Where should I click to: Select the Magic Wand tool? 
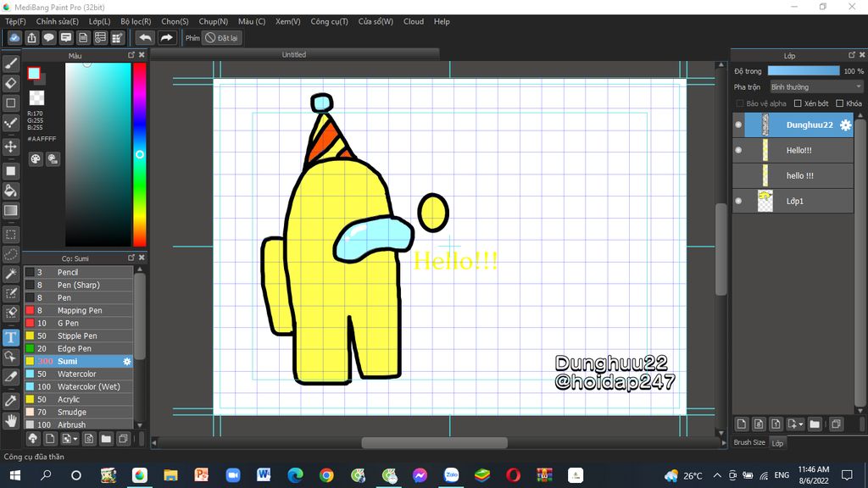[x=10, y=274]
